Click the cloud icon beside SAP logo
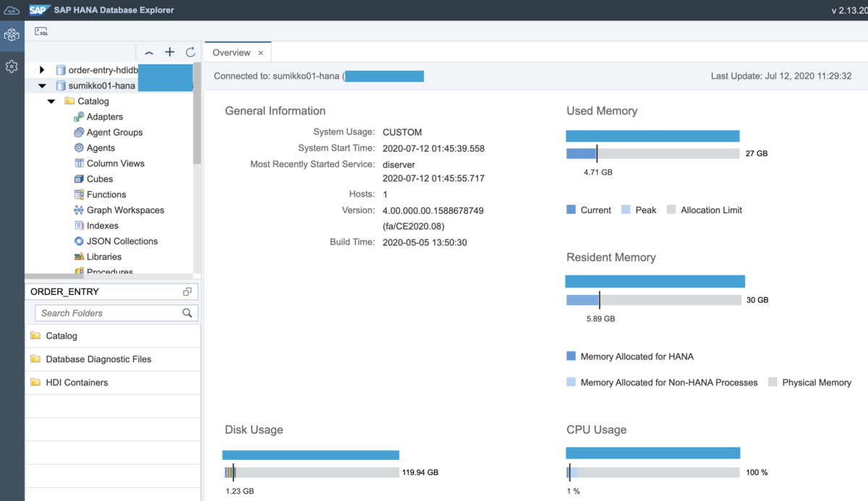This screenshot has height=501, width=868. tap(12, 10)
